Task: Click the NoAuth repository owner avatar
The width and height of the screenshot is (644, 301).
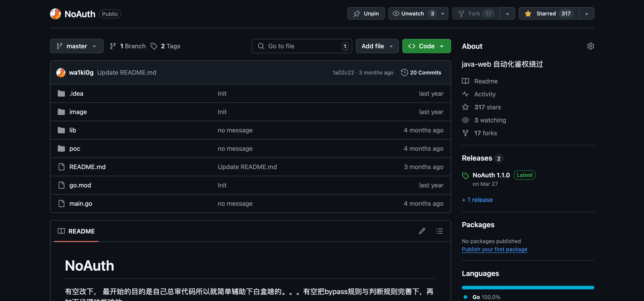Action: point(55,14)
